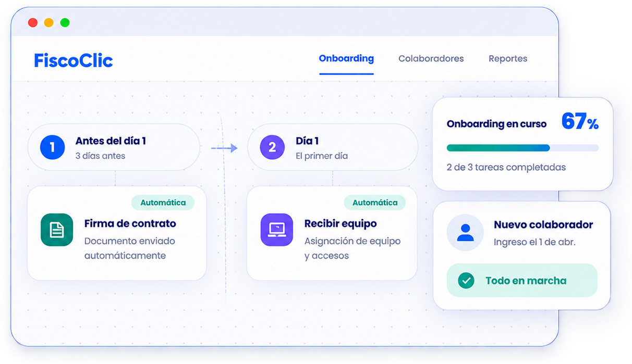Click the green maximize window button
632x364 pixels.
click(65, 22)
